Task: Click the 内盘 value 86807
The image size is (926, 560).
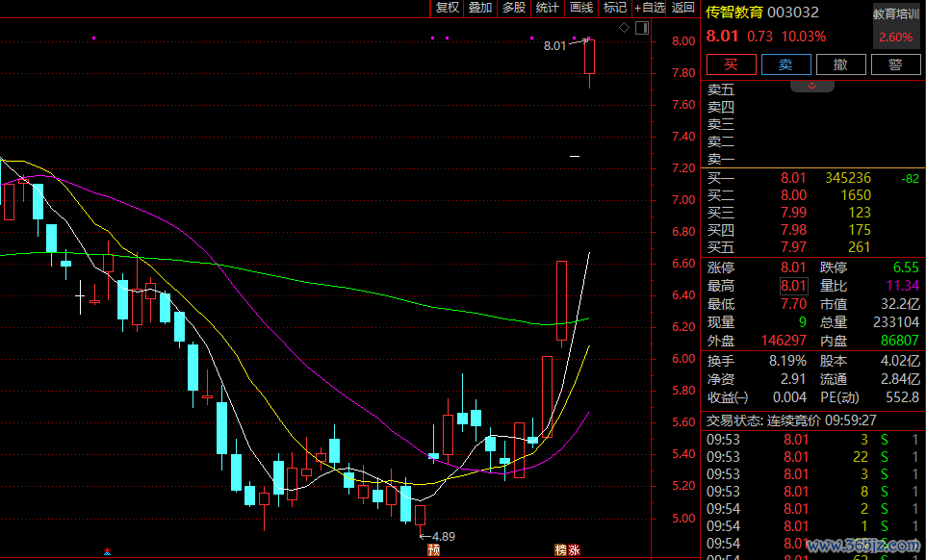Action: click(x=899, y=341)
